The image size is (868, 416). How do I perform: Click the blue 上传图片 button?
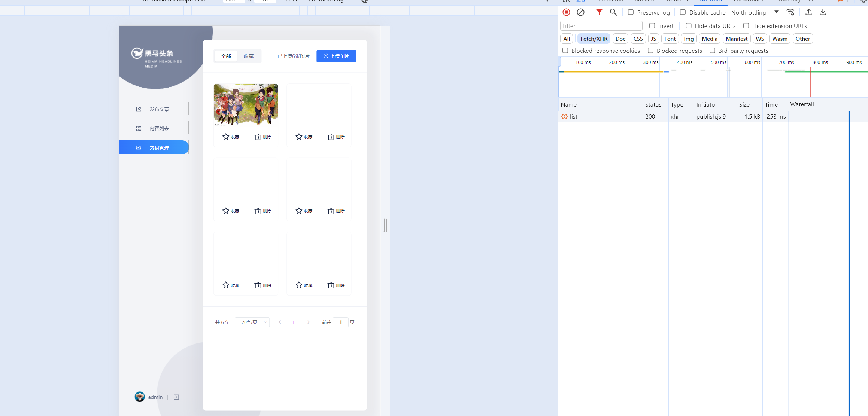336,56
